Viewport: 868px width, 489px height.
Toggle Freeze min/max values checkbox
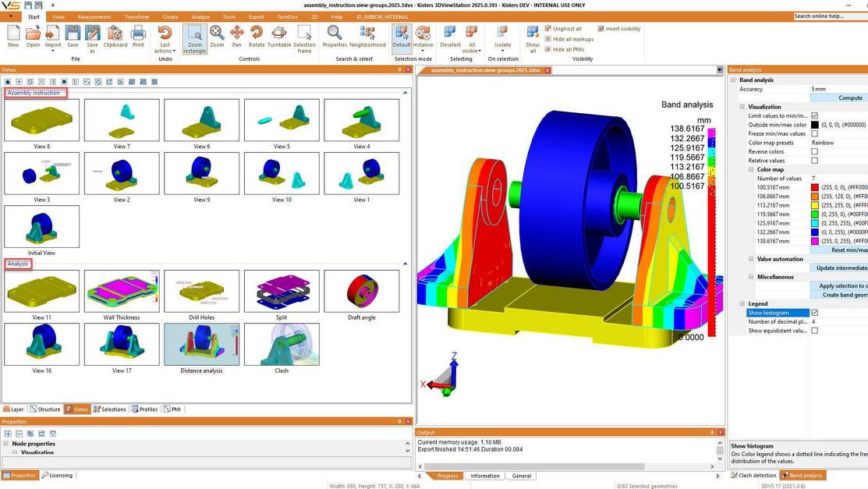[814, 133]
